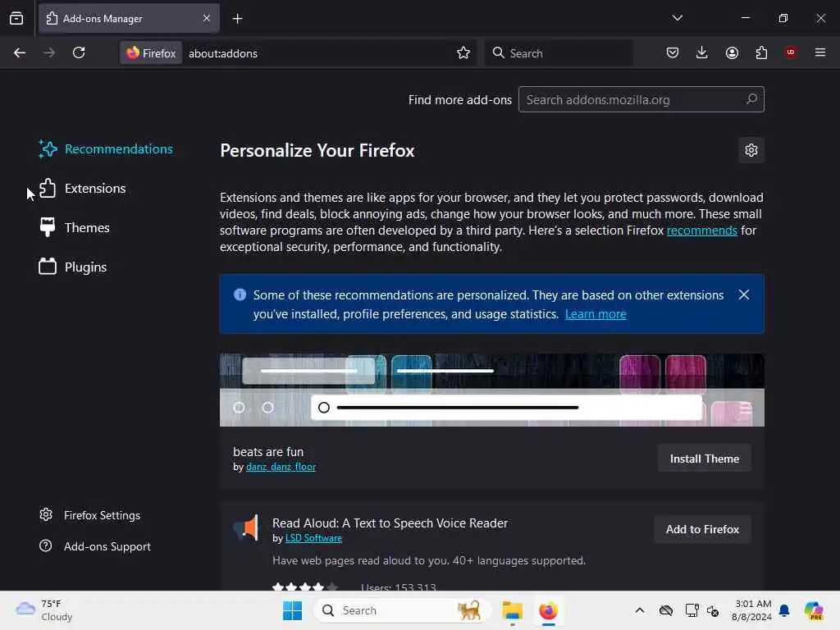Click the Firefox taskbar icon
This screenshot has width=840, height=630.
(x=548, y=610)
